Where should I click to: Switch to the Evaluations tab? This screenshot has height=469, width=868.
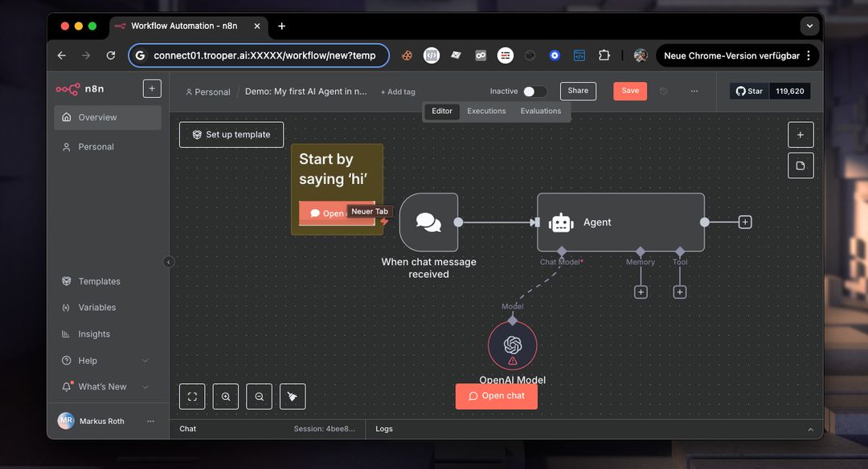click(x=541, y=111)
